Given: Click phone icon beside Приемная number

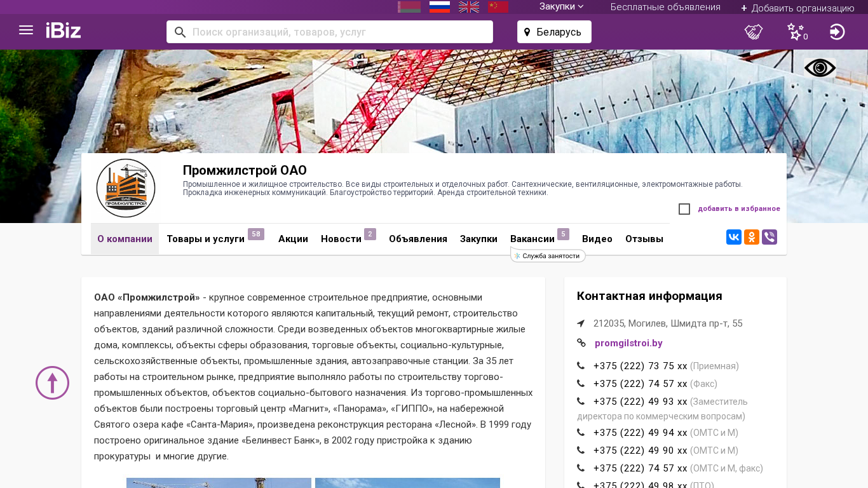Looking at the screenshot, I should tap(581, 366).
